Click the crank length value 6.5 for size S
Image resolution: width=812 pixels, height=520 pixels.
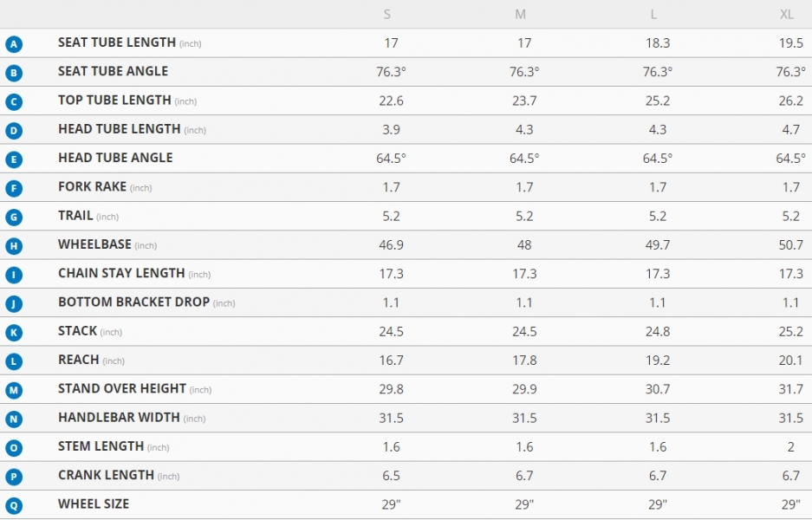pyautogui.click(x=391, y=476)
